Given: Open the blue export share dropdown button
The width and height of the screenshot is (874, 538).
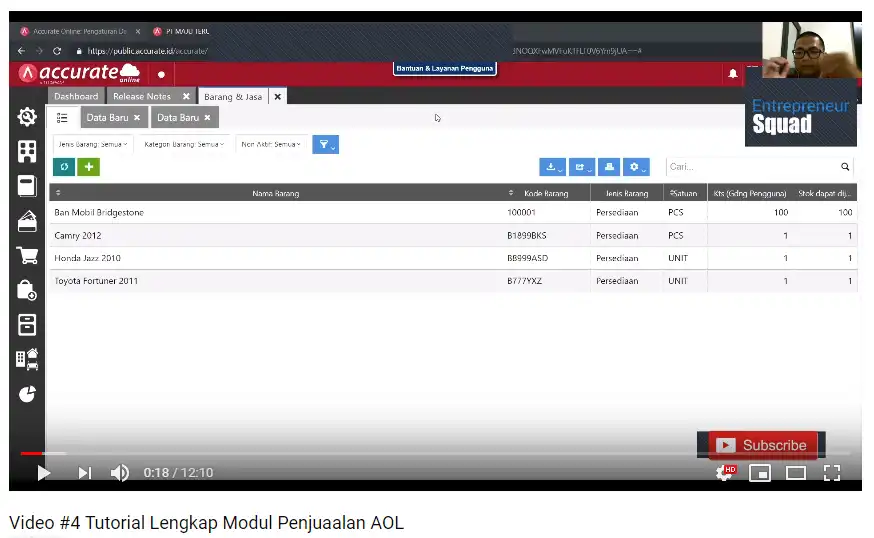Looking at the screenshot, I should (x=581, y=167).
